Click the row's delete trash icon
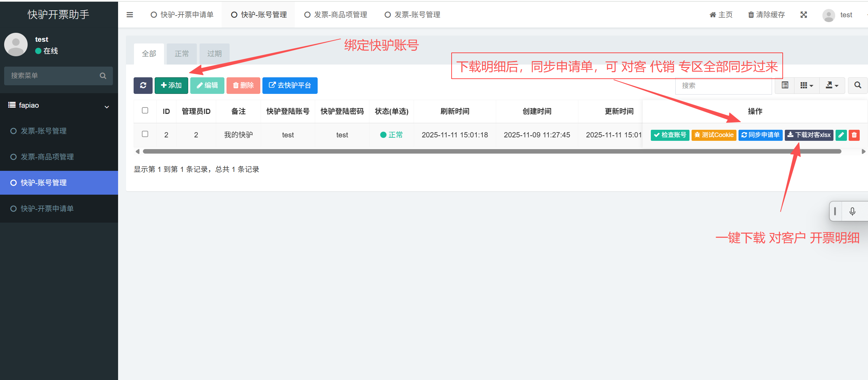868x380 pixels. point(854,135)
